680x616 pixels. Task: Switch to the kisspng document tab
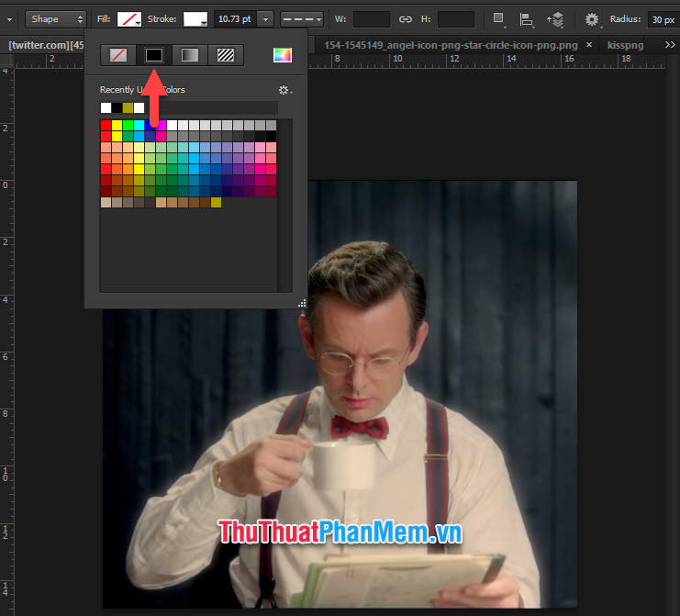625,45
